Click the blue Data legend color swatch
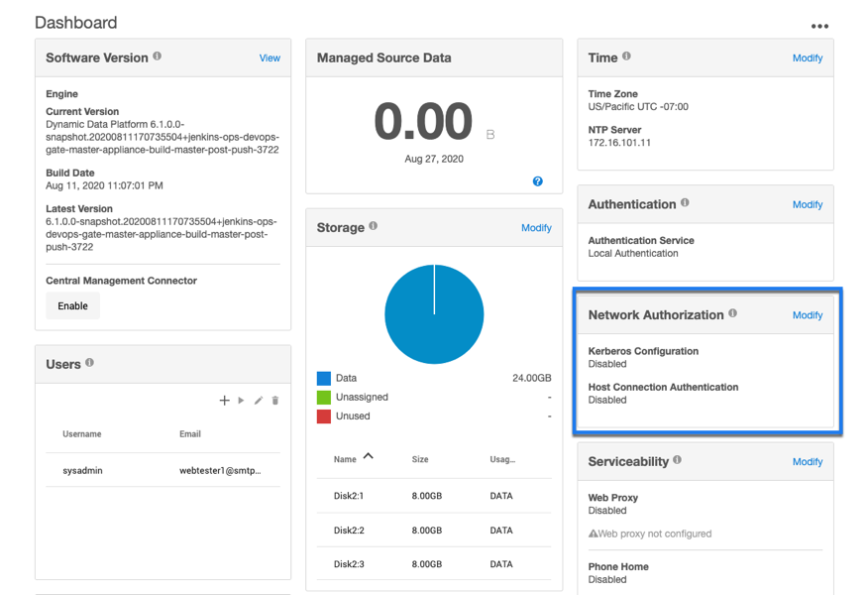Viewport: 868px width, 595px height. tap(323, 378)
